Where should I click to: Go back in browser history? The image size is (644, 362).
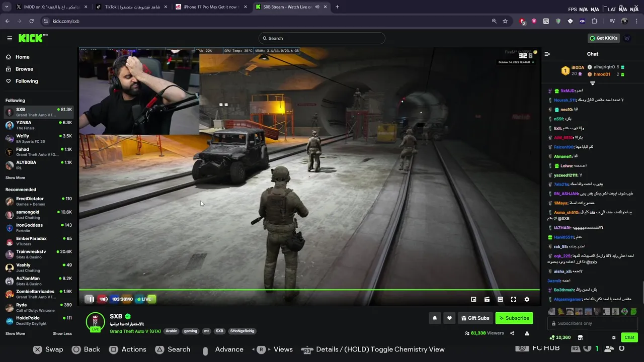(x=8, y=21)
